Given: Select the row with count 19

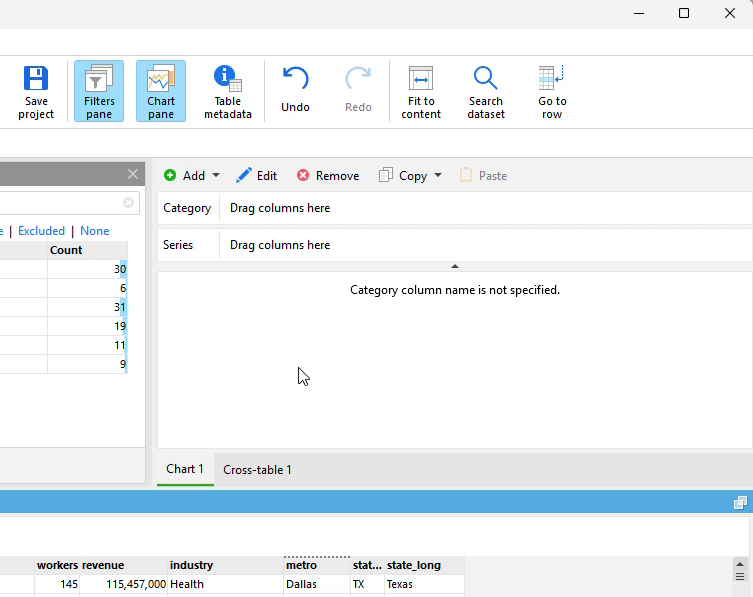Looking at the screenshot, I should click(63, 326).
